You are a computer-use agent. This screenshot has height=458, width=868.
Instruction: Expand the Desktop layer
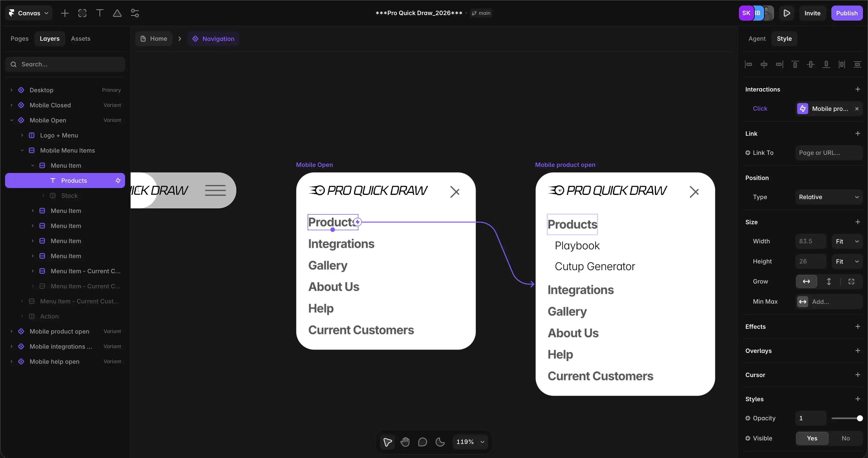(x=12, y=90)
